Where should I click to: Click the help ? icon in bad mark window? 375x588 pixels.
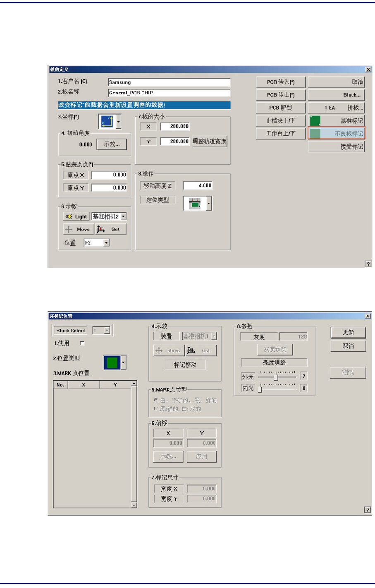pos(367,510)
